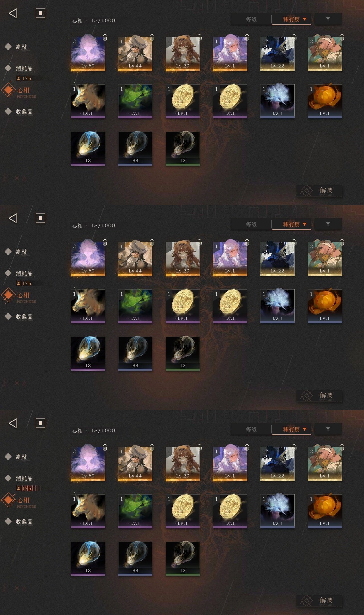Select the green creature psychube in bottom screen
This screenshot has width=364, height=615.
click(x=135, y=511)
